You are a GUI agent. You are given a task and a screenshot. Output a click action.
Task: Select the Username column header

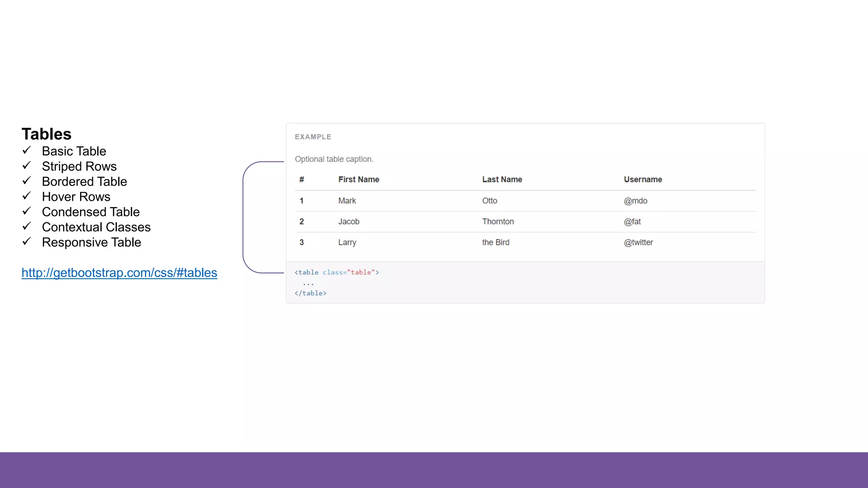tap(643, 180)
